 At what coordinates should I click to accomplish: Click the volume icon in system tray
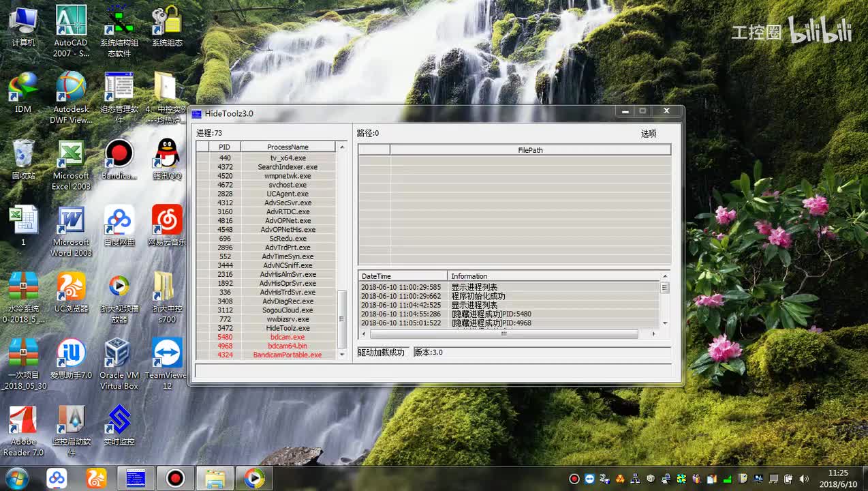click(804, 479)
